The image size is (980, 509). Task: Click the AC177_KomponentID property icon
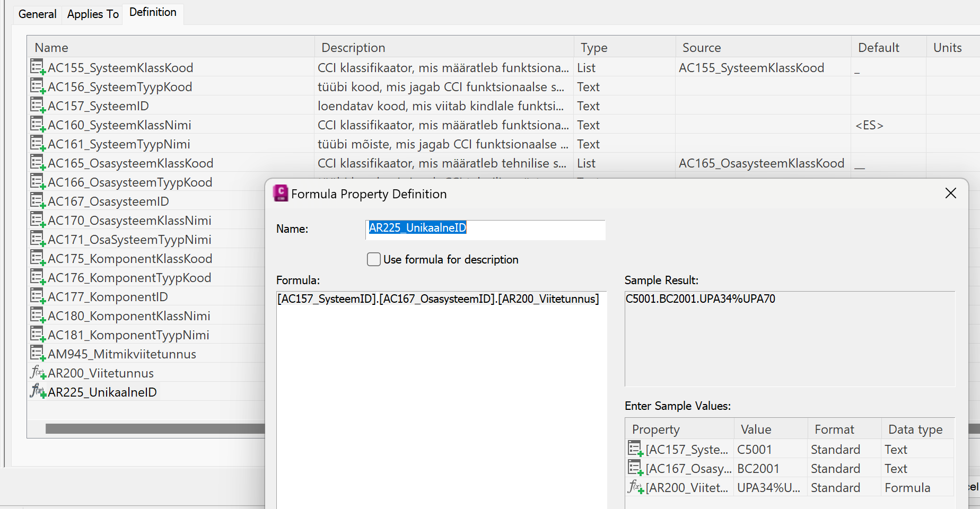[x=38, y=296]
